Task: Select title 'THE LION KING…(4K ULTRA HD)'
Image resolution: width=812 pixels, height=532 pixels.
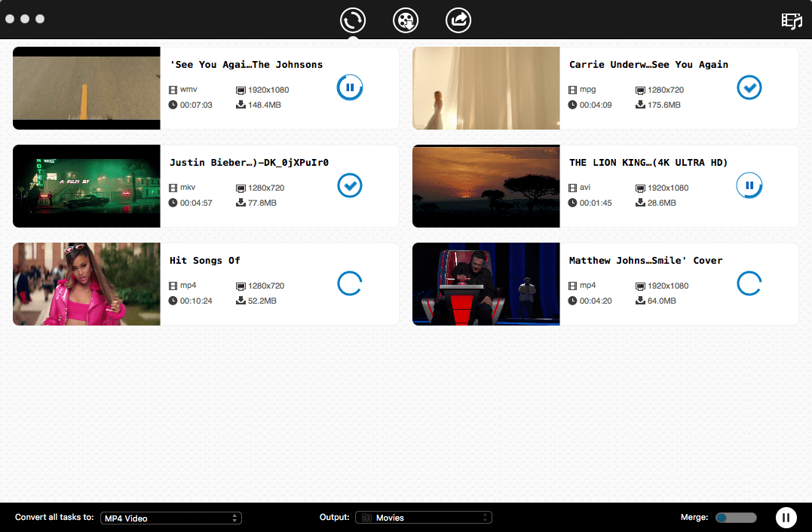Action: click(648, 163)
